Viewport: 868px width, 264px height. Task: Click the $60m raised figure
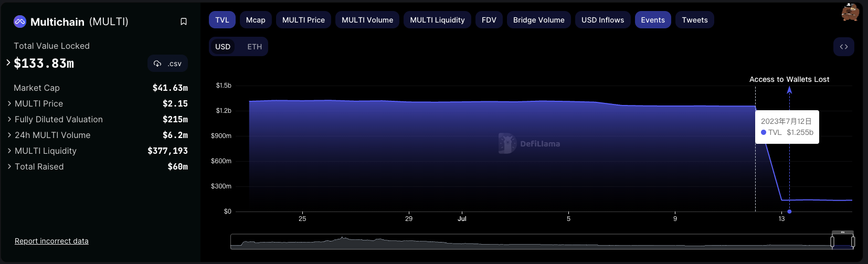[x=178, y=166]
